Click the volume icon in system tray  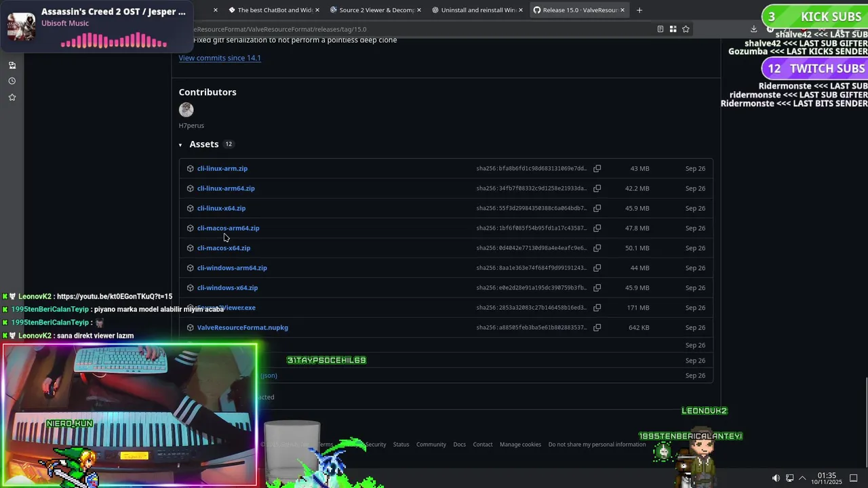[x=776, y=479]
